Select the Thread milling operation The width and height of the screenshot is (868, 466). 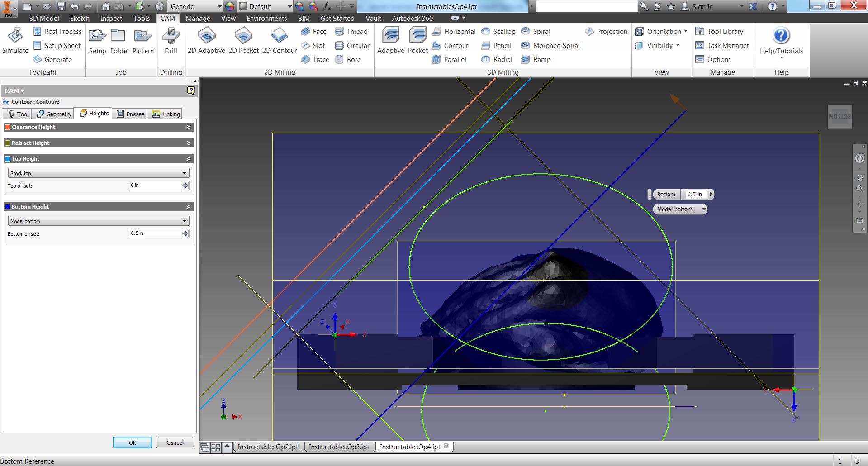point(351,32)
